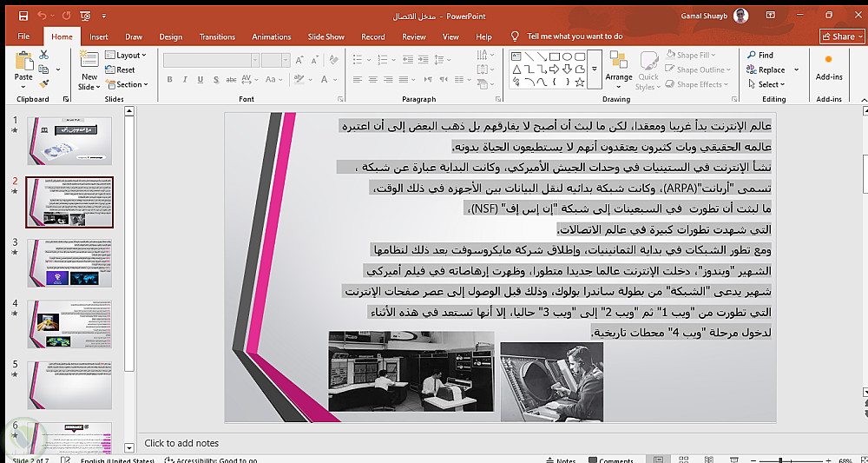
Task: Click the New Slide icon
Action: click(x=89, y=61)
